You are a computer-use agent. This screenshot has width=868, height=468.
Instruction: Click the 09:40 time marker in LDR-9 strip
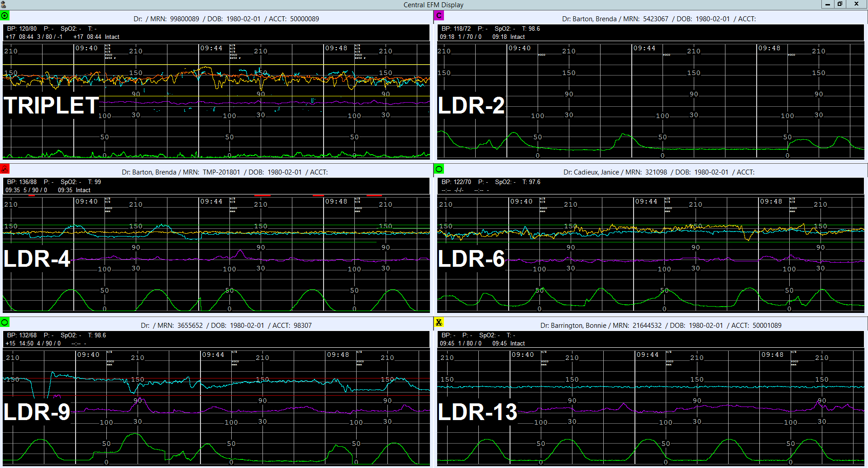tap(88, 355)
